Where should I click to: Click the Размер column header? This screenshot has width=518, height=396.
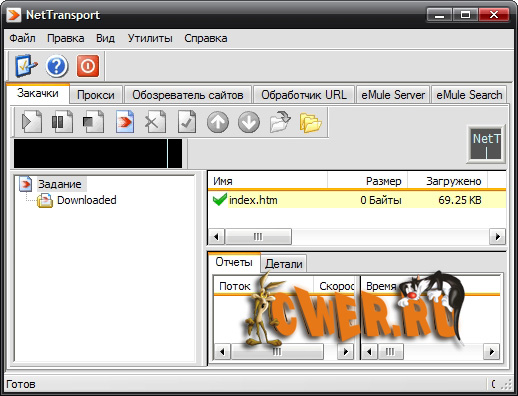click(368, 181)
